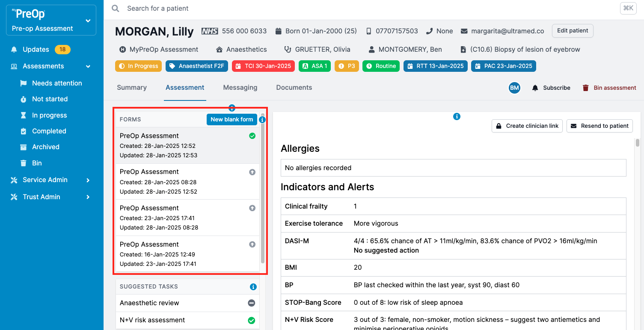Click the Biopsy of lesion of eyebrow procedure
The height and width of the screenshot is (330, 644).
point(525,50)
